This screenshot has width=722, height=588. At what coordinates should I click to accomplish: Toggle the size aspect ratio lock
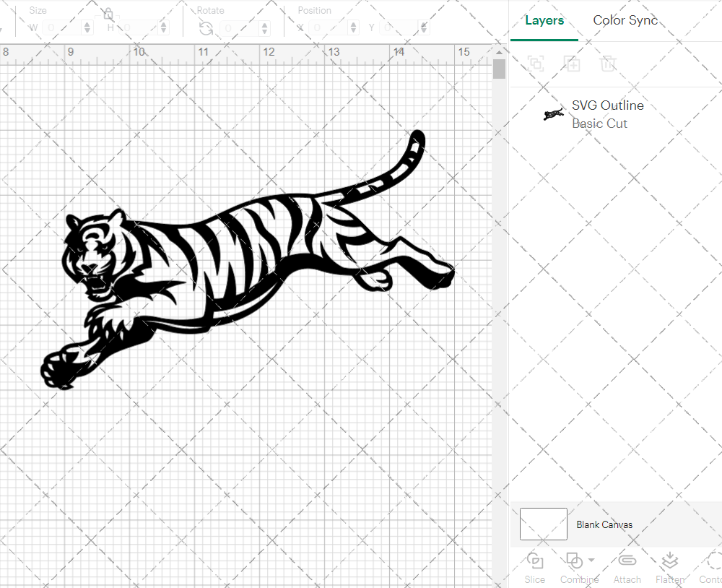click(108, 14)
